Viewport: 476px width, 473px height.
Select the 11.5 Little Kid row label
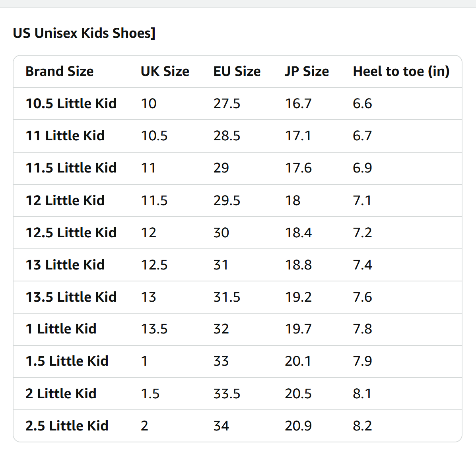pyautogui.click(x=71, y=168)
